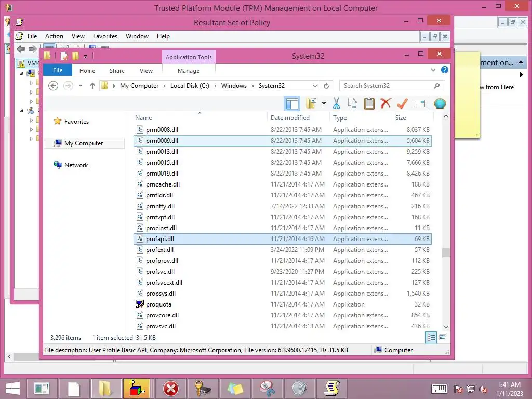Open the Manage ribbon tab
Viewport: 532px width, 399px height.
click(x=189, y=71)
